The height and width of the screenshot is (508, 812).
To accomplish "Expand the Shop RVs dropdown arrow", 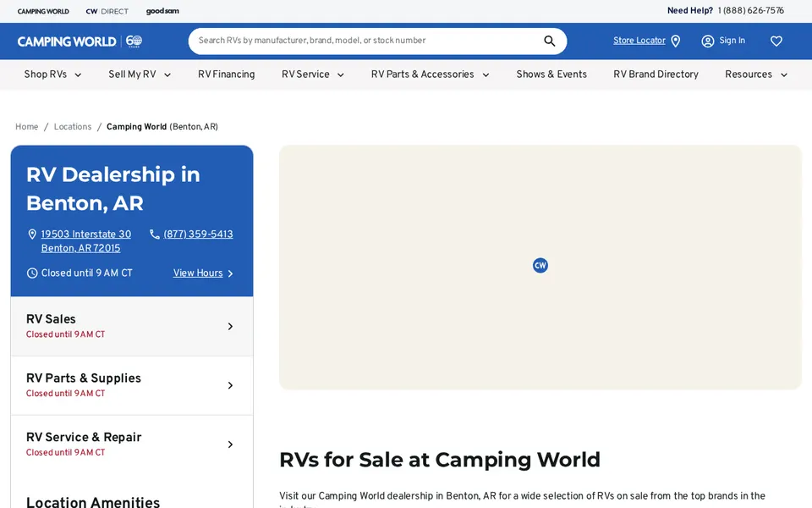I will pos(78,75).
